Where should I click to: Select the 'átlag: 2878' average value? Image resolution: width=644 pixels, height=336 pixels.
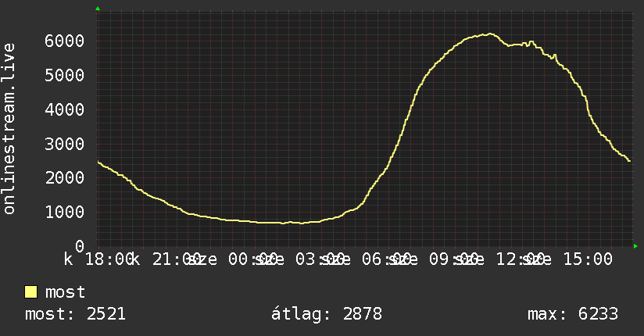coord(327,314)
